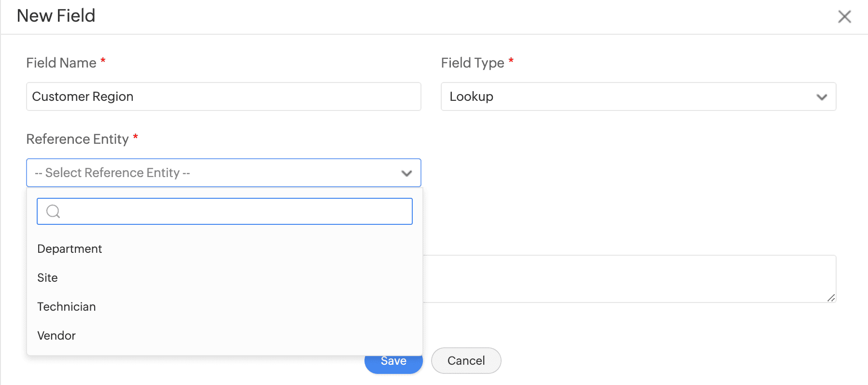
Task: Grab the text area resize handle
Action: [831, 298]
